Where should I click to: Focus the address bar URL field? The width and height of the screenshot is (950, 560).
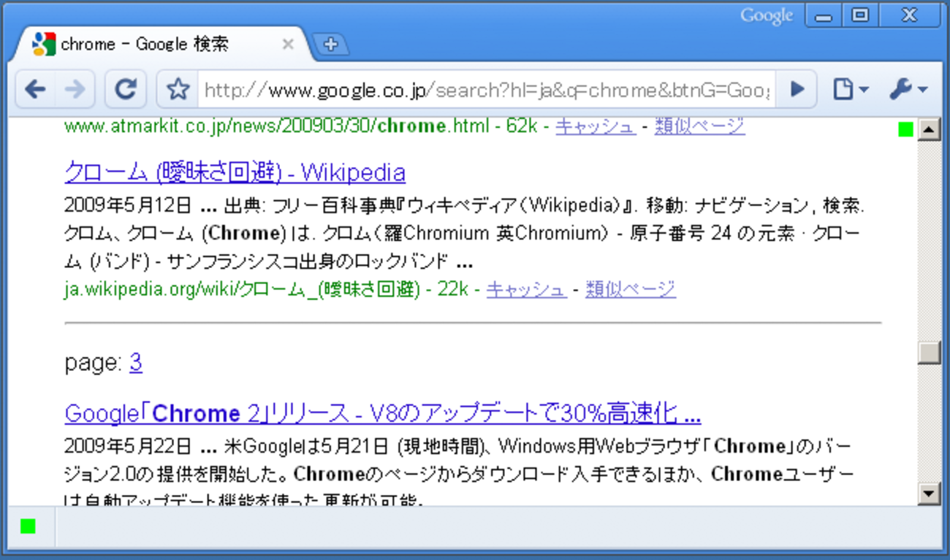pyautogui.click(x=487, y=90)
